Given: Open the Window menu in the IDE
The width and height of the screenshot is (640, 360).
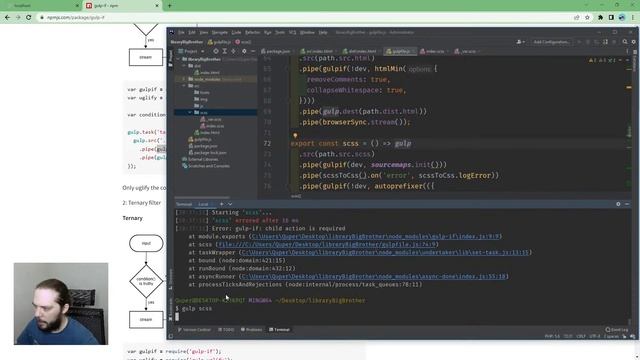Looking at the screenshot, I should 307,32.
